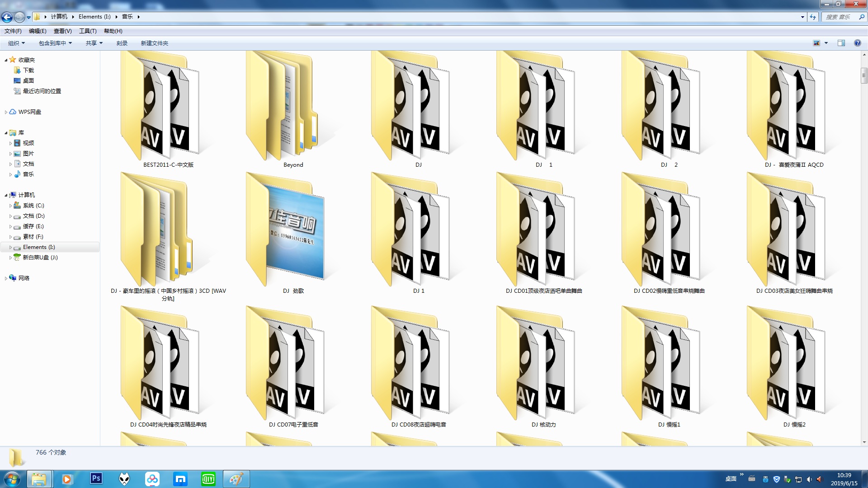The height and width of the screenshot is (488, 868).
Task: Click the change view icon in toolbar
Action: 816,43
